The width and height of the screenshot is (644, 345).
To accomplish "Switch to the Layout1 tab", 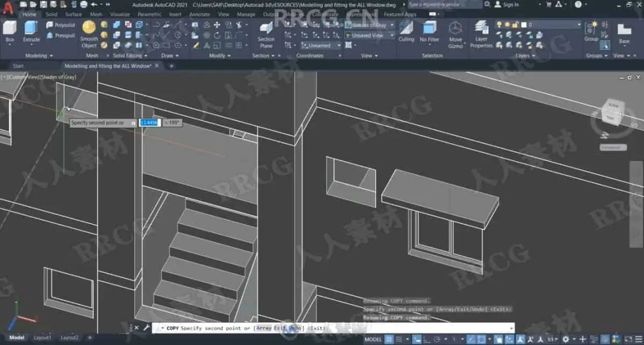I will tap(42, 338).
